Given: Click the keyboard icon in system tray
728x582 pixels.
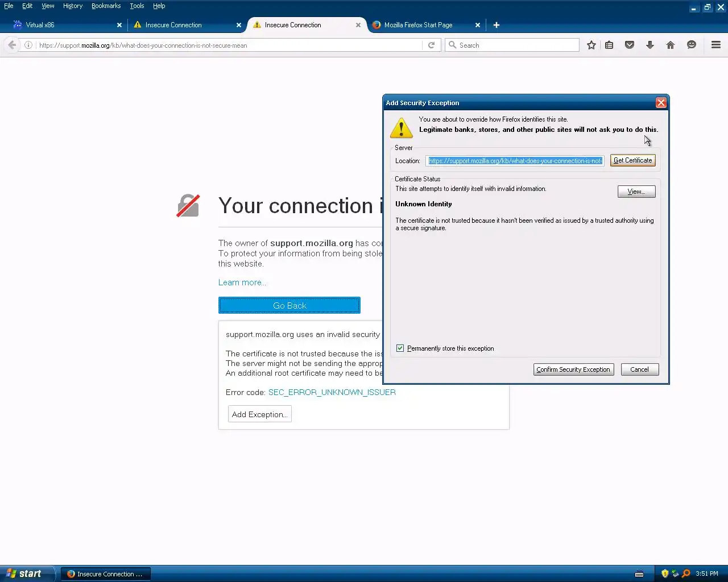Looking at the screenshot, I should point(639,573).
